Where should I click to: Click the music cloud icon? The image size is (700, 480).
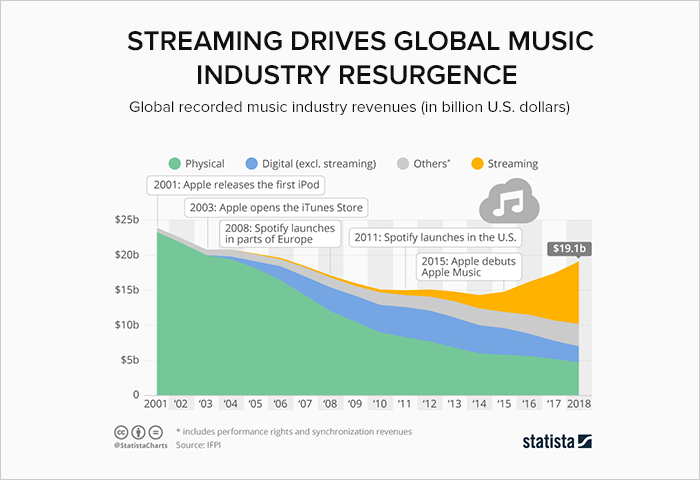(509, 201)
